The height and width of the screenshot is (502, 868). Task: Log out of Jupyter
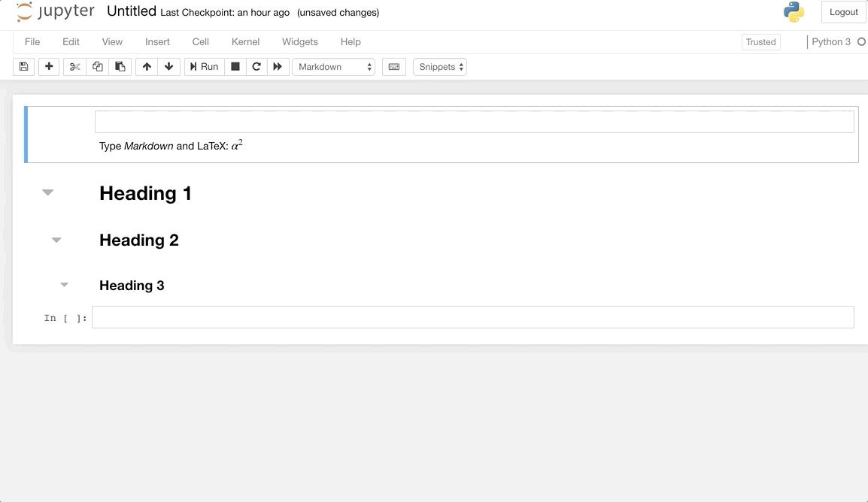(x=843, y=11)
